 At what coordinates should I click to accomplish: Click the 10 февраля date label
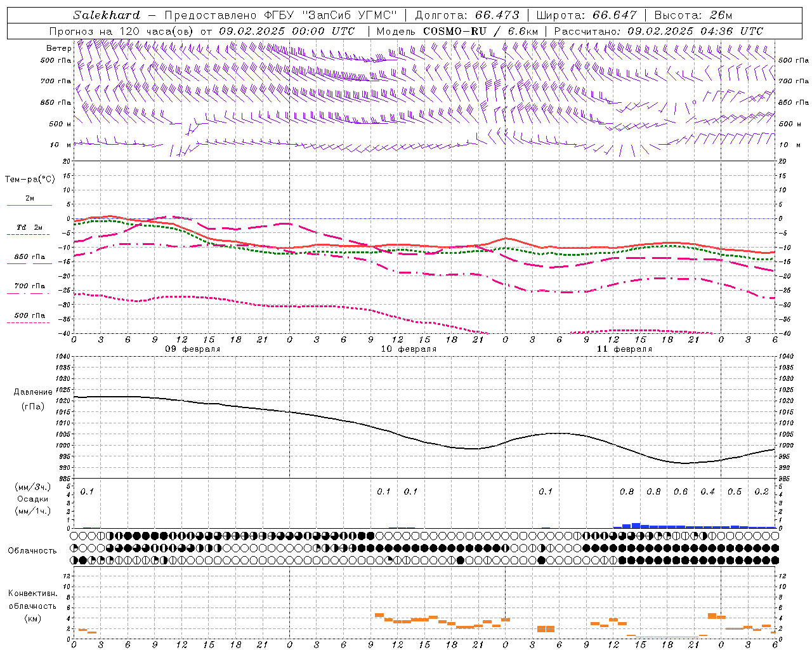(409, 349)
